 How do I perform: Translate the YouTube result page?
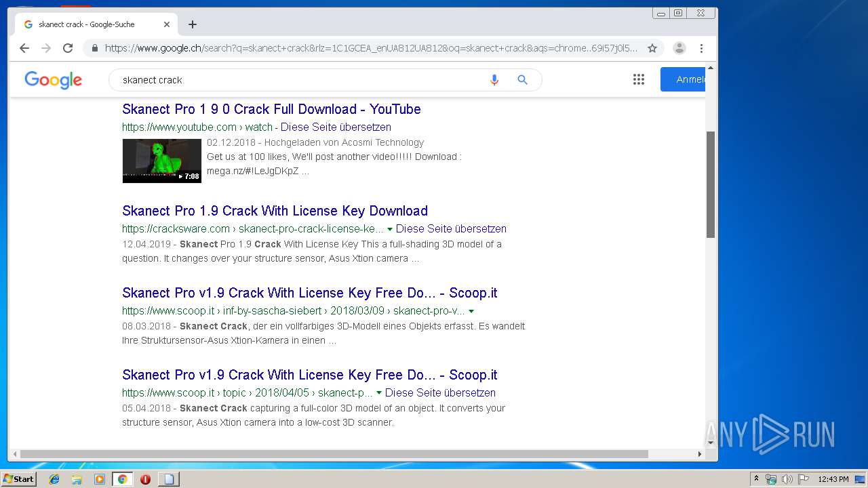tap(336, 127)
